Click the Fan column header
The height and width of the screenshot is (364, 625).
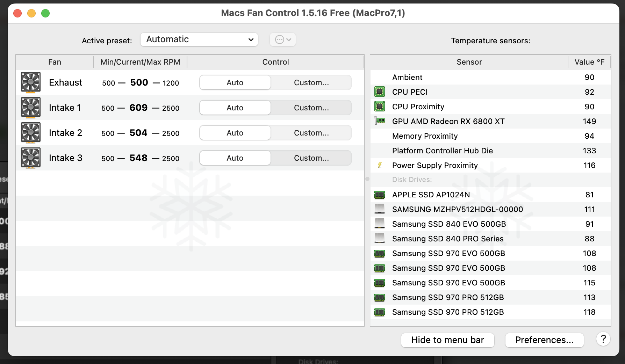coord(55,62)
